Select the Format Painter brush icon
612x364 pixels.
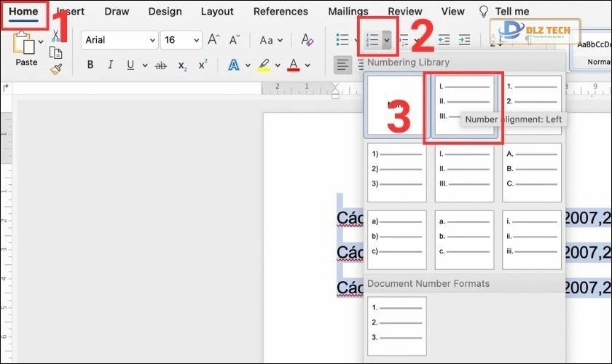(55, 69)
